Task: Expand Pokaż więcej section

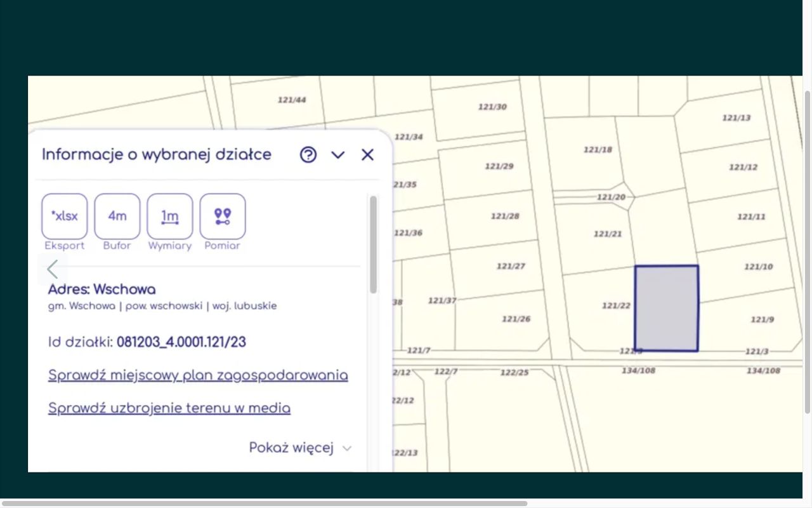Action: 300,448
